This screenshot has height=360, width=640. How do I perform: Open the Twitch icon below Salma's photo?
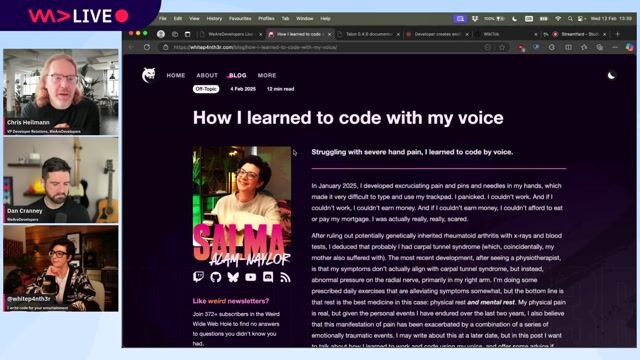pyautogui.click(x=198, y=277)
